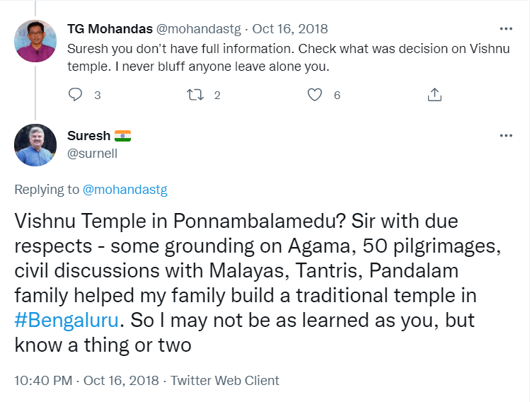The width and height of the screenshot is (532, 402).
Task: Open more options for Suresh's tweet
Action: (506, 136)
